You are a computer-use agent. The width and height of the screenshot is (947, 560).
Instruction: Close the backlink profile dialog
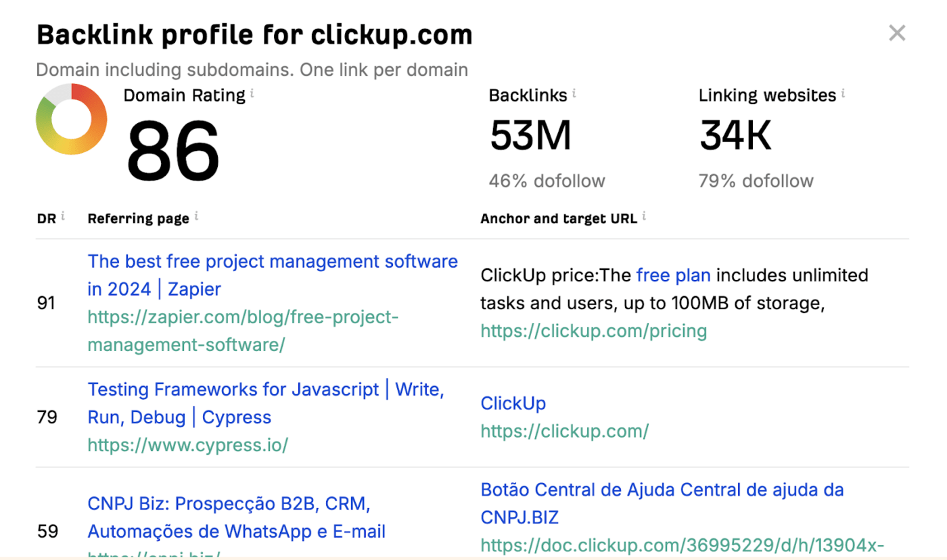coord(897,33)
